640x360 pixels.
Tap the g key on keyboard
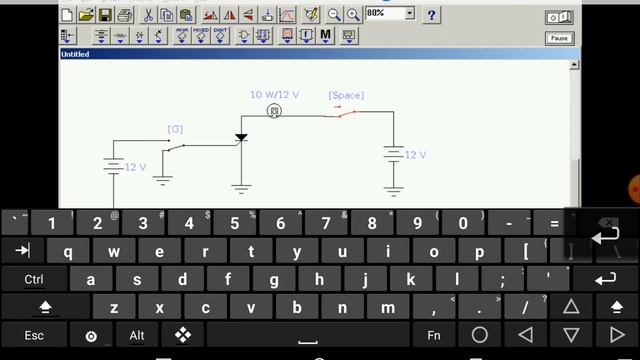tap(274, 280)
